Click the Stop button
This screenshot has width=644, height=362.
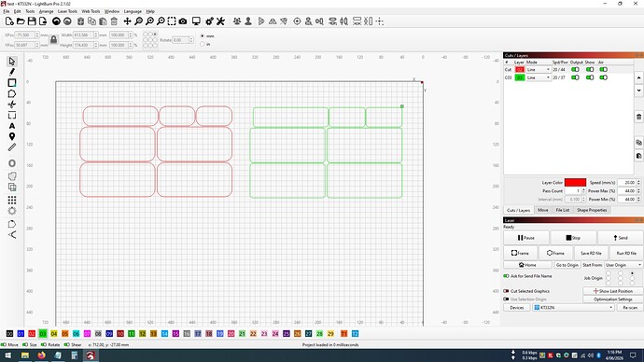573,238
